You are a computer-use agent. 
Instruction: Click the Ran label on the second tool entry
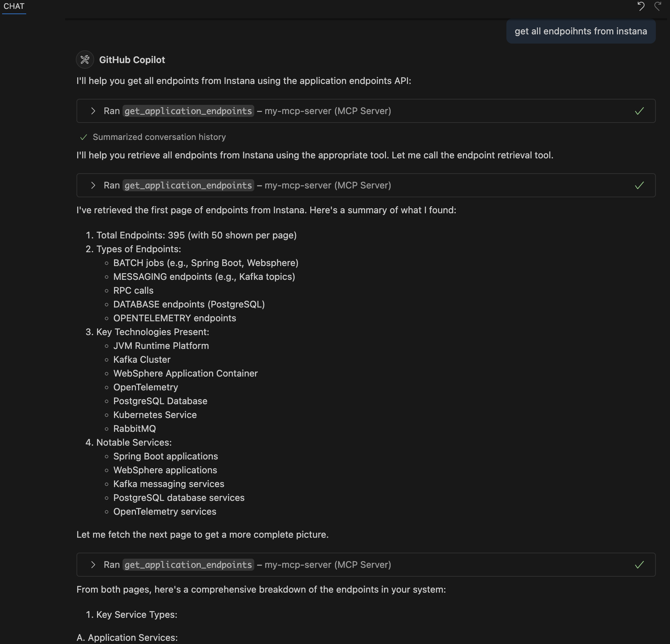[111, 185]
